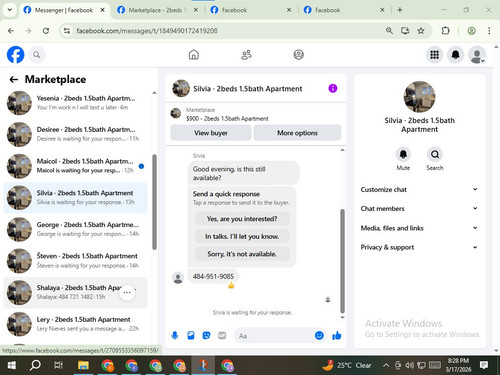The height and width of the screenshot is (375, 500).
Task: Open the attach photo icon in composer
Action: pyautogui.click(x=191, y=335)
